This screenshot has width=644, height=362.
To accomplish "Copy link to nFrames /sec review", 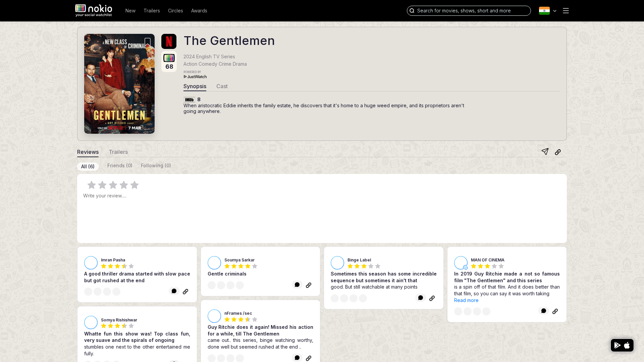I will [309, 358].
